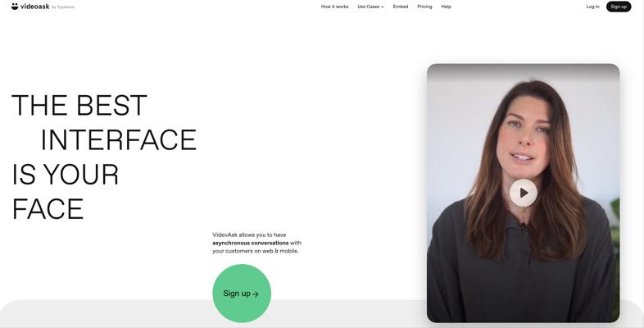Click the 'INTERFACE' headline word

pyautogui.click(x=119, y=139)
